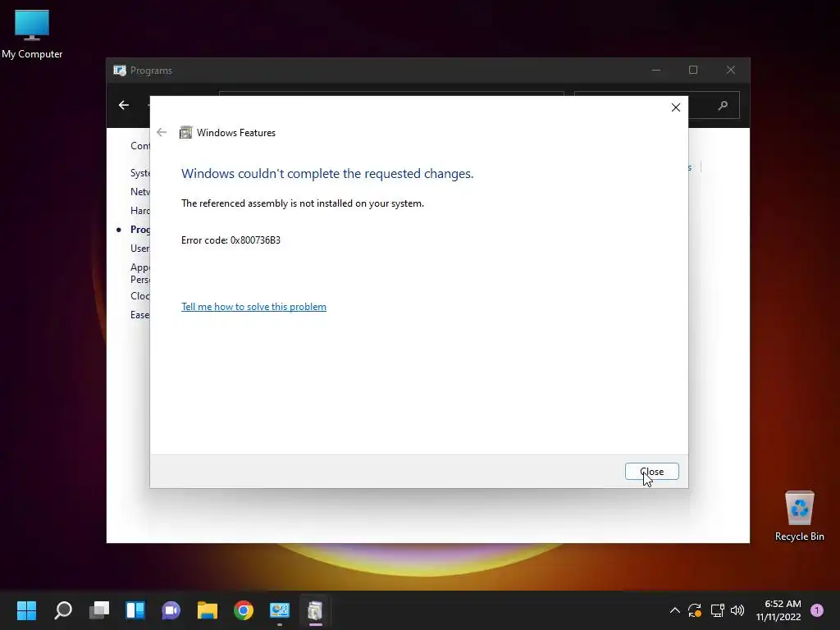The image size is (840, 630).
Task: Click the Close button in Windows Features
Action: (x=651, y=472)
